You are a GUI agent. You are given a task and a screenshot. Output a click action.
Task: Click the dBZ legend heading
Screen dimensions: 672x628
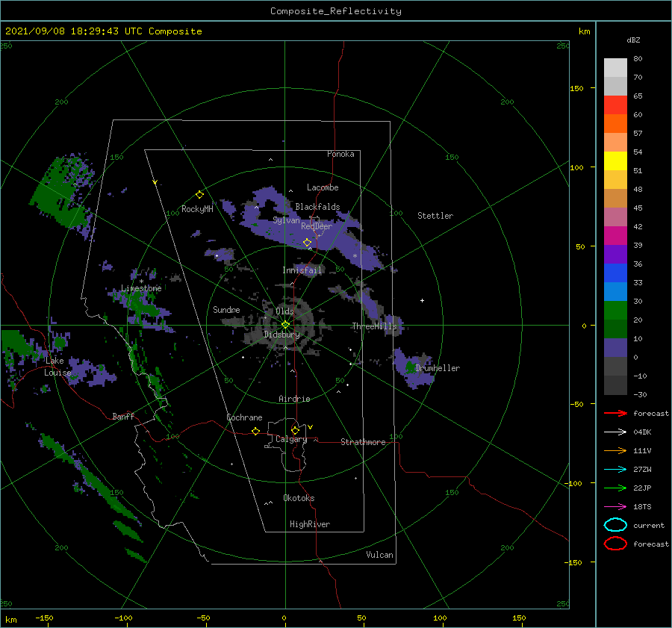coord(633,40)
